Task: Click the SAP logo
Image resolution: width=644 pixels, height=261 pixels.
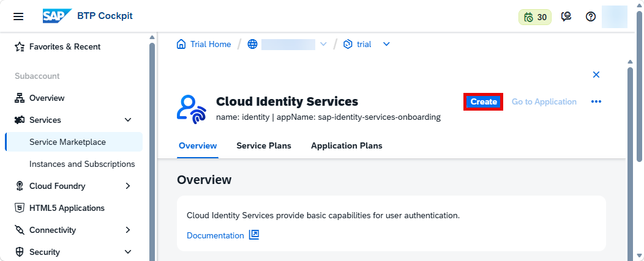Action: (x=57, y=16)
